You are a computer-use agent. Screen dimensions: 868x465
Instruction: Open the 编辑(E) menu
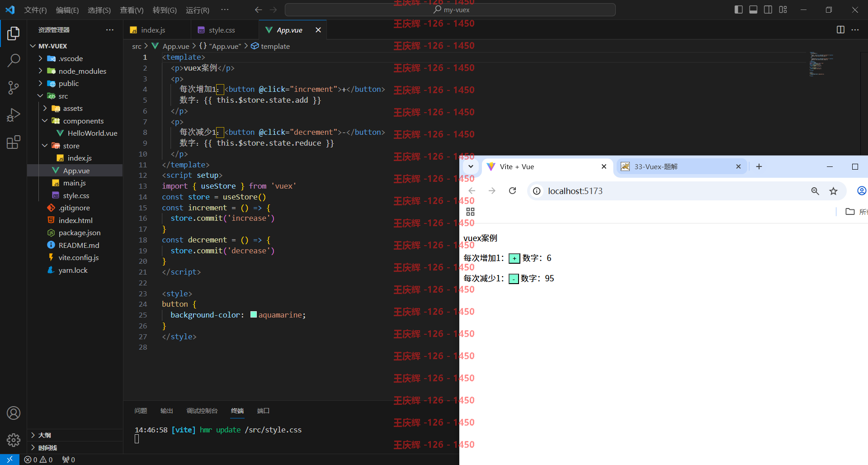click(67, 10)
